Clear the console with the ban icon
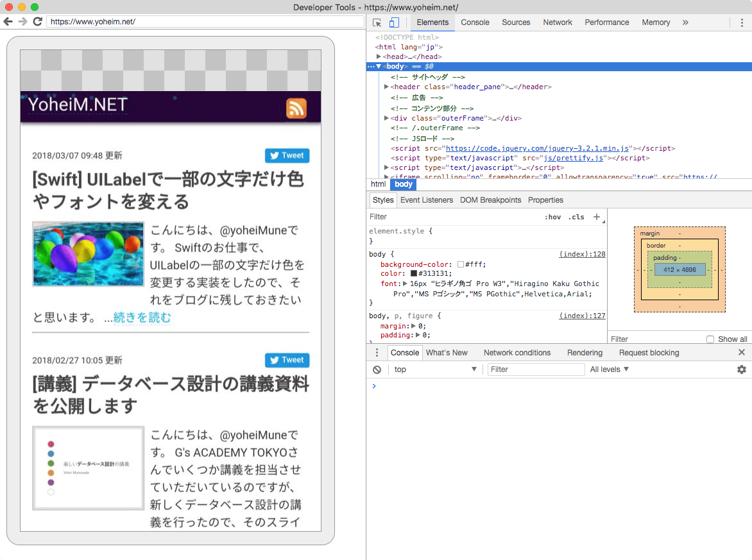 [x=377, y=369]
